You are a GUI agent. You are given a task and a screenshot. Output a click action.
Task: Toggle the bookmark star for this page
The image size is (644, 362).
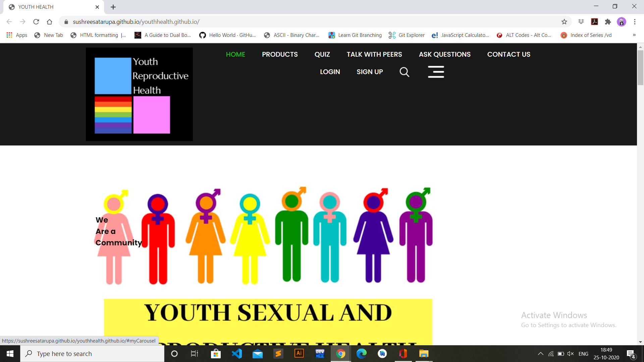coord(565,21)
